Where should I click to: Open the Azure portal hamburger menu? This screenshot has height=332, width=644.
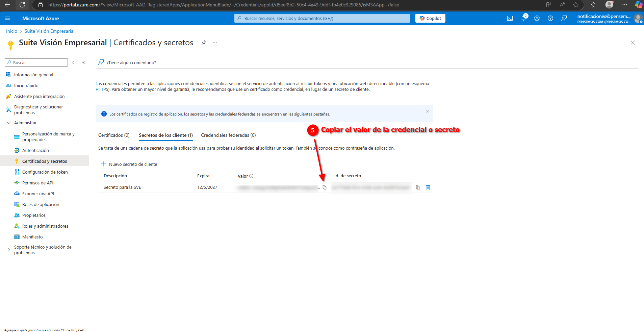7,18
